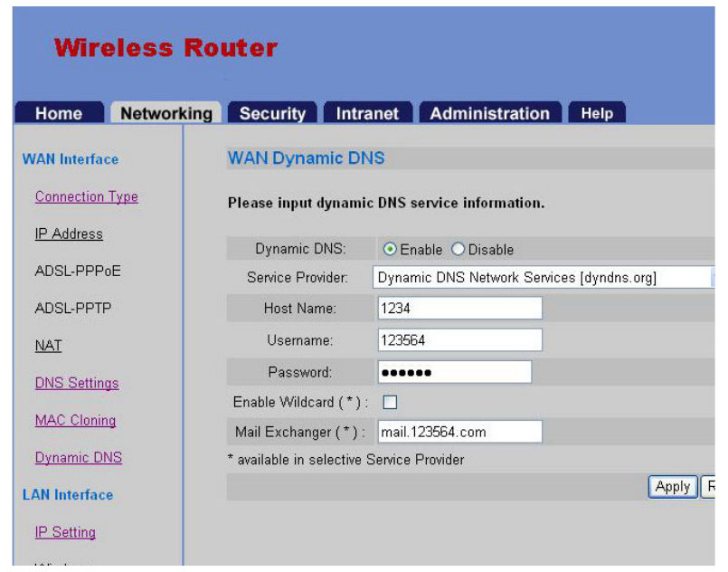Tick the Enable Wildcard checkbox
Image resolution: width=728 pixels, height=572 pixels.
(x=391, y=403)
